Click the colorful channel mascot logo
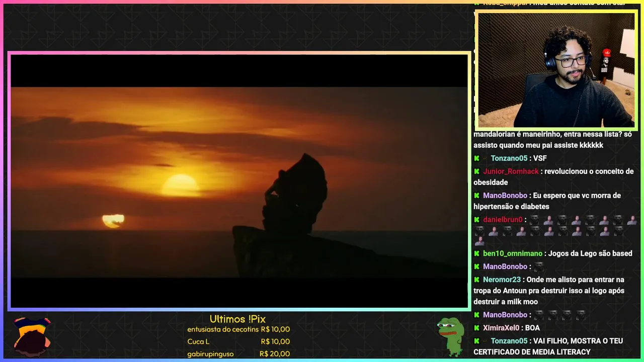 click(x=32, y=336)
